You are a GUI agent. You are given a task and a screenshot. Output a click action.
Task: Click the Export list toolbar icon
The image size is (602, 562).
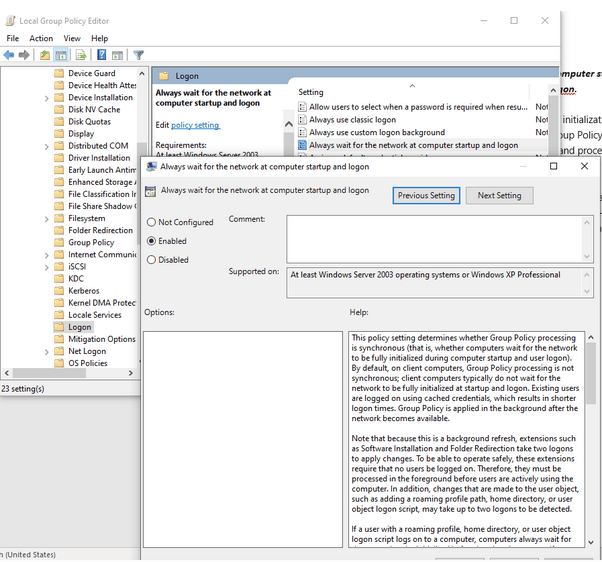81,55
